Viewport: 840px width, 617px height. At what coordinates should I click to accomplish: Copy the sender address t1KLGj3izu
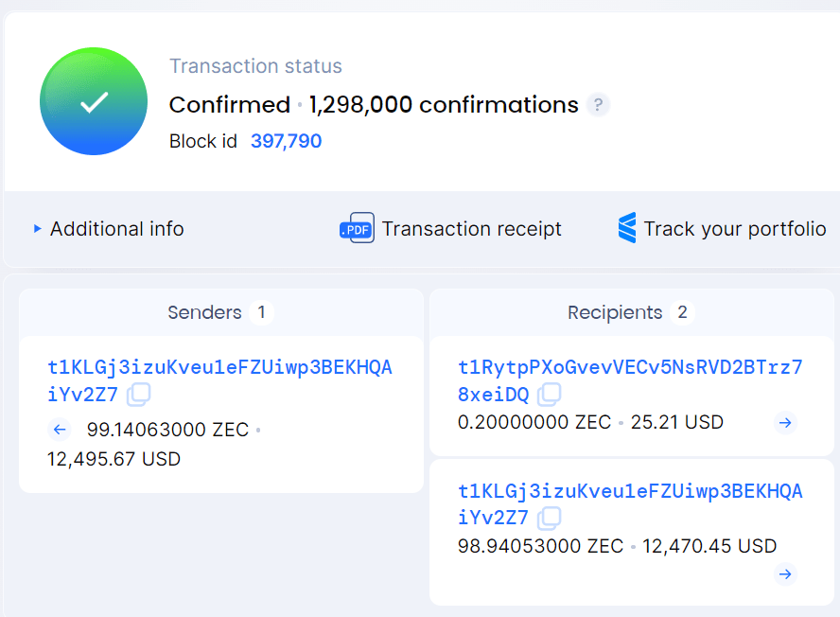[x=139, y=395]
